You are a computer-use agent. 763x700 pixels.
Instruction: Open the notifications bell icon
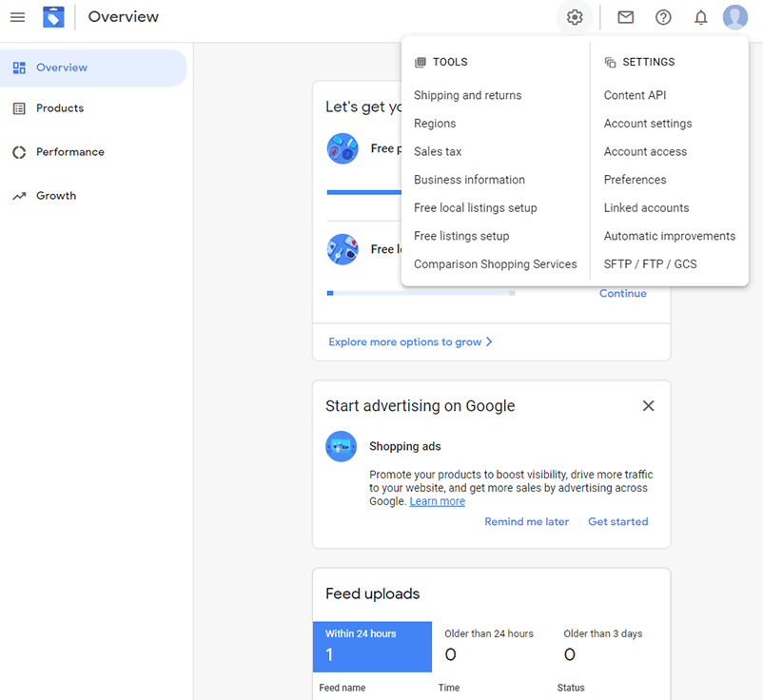pos(701,17)
